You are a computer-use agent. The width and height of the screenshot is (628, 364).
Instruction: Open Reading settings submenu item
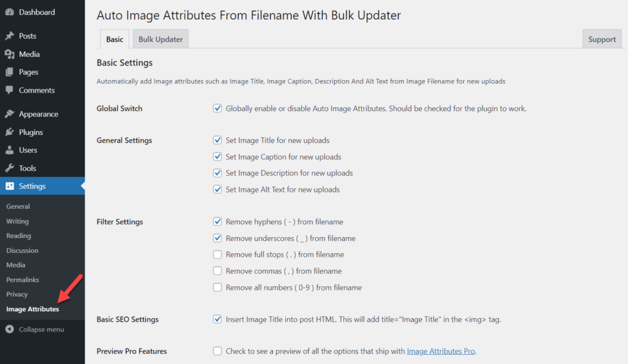pos(18,235)
